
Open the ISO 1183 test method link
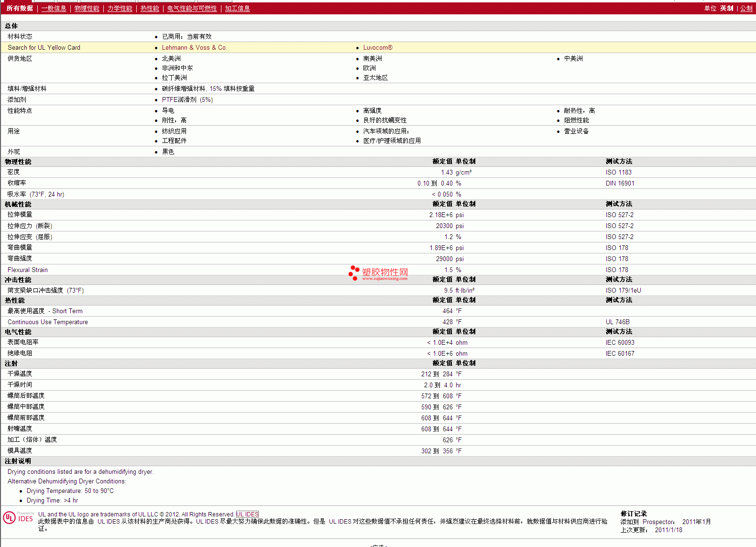click(x=618, y=172)
